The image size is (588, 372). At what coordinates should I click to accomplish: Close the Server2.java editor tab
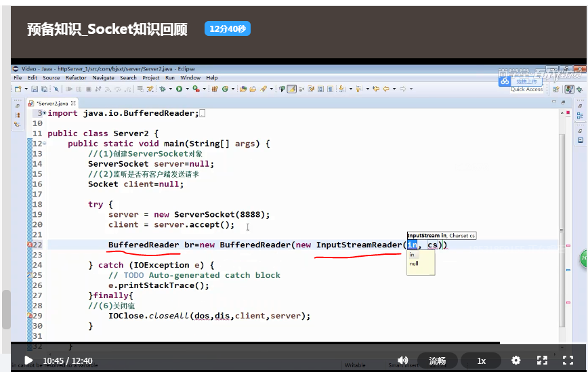[73, 103]
